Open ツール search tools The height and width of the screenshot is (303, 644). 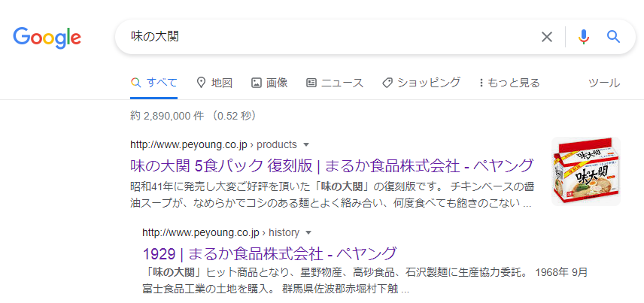(x=604, y=83)
